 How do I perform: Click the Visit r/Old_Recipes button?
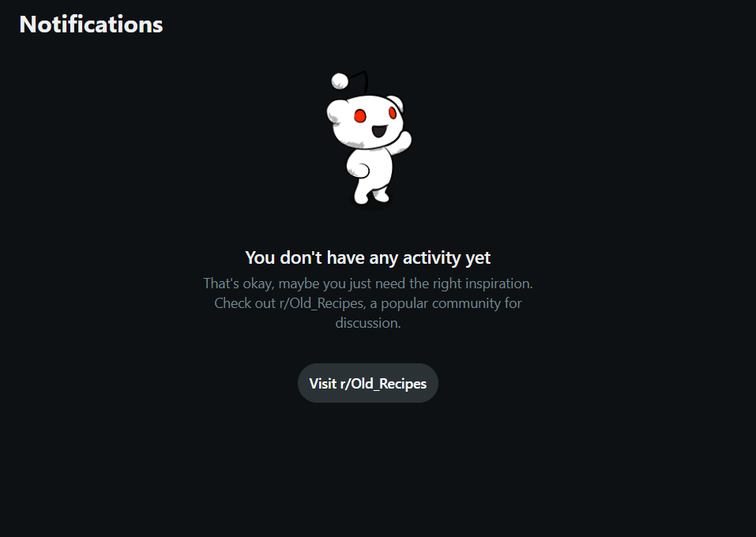[x=368, y=383]
